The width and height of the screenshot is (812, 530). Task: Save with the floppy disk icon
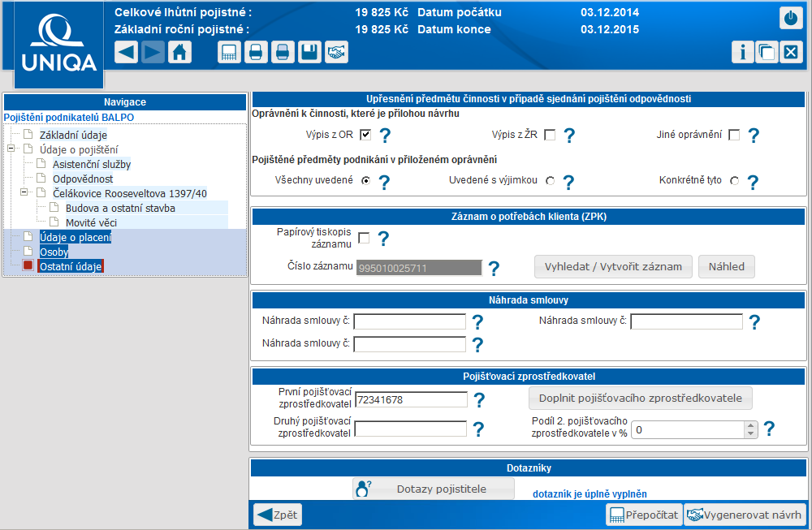coord(309,52)
